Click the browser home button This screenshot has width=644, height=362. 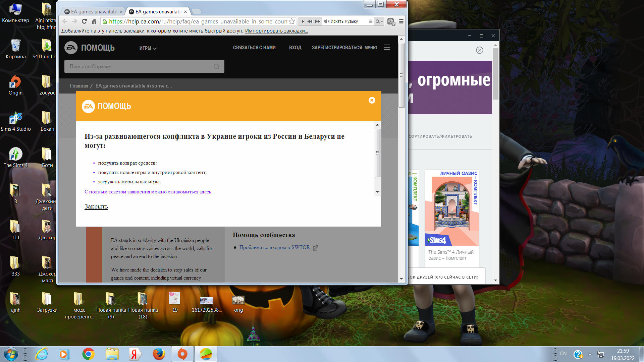point(94,21)
